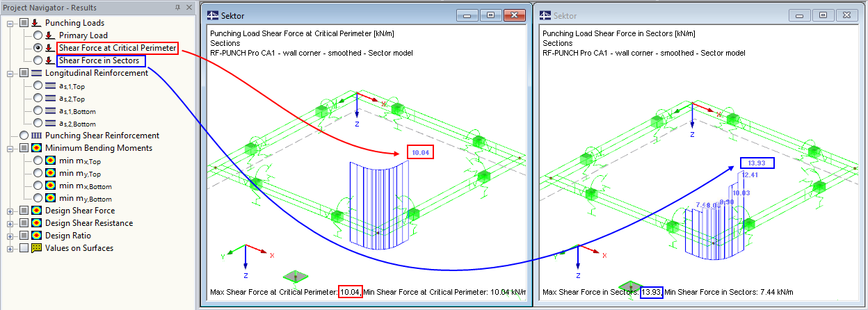Viewport: 868px width, 310px height.
Task: Click the left Sektor window title icon
Action: point(212,15)
